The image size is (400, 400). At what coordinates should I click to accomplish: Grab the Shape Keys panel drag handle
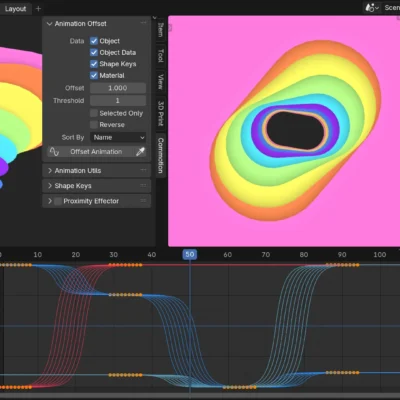pyautogui.click(x=143, y=185)
